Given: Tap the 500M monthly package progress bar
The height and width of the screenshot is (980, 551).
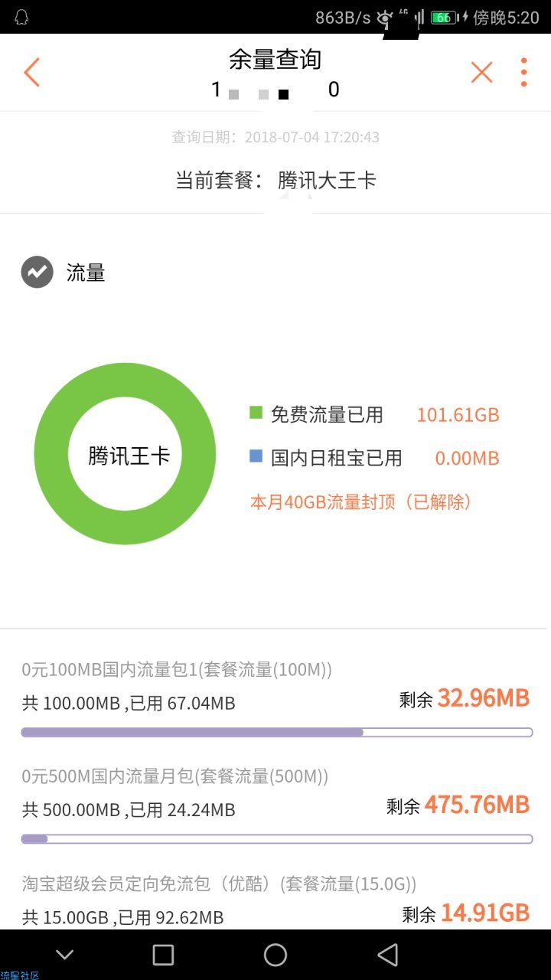Looking at the screenshot, I should click(276, 839).
